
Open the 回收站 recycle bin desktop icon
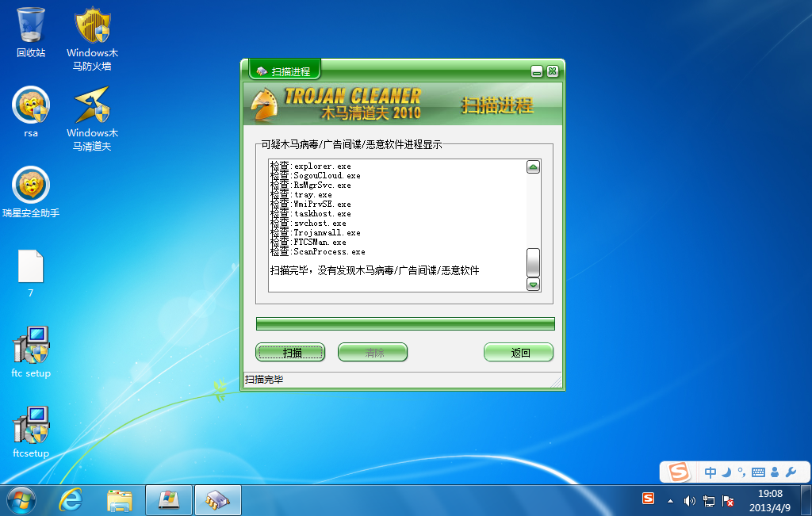(x=31, y=32)
